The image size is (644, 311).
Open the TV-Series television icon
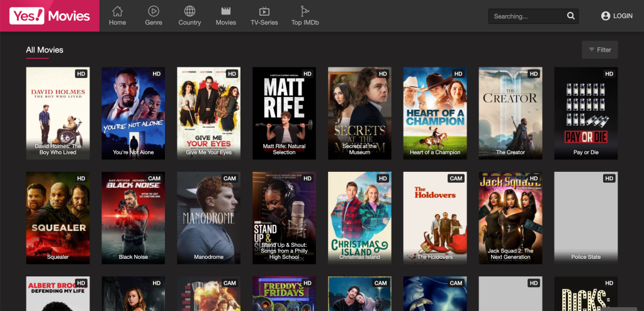pyautogui.click(x=264, y=11)
